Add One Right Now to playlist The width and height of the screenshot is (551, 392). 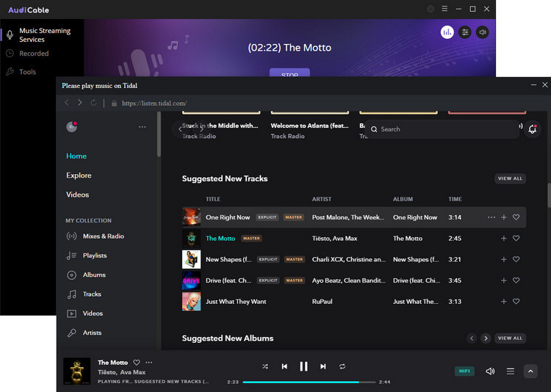pyautogui.click(x=503, y=217)
